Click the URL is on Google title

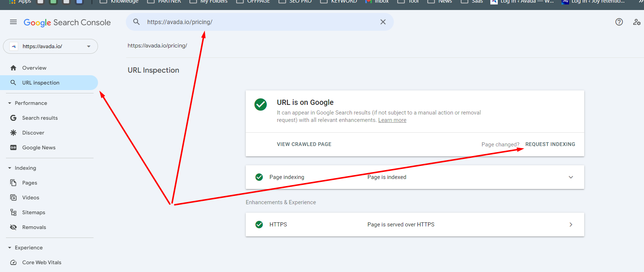[x=305, y=102]
